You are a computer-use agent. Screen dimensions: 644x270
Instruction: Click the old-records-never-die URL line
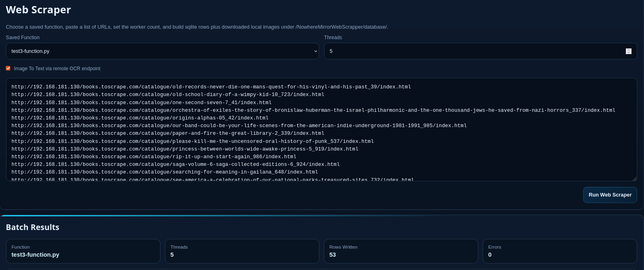coord(211,87)
